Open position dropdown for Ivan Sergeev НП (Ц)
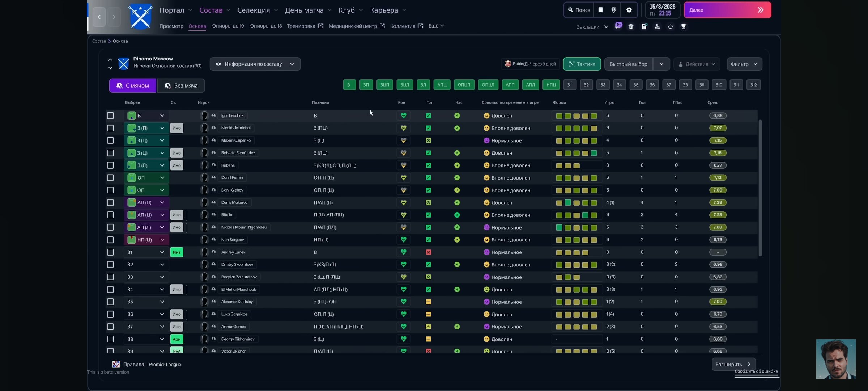Screen dimensions: 868x391 (x=162, y=240)
